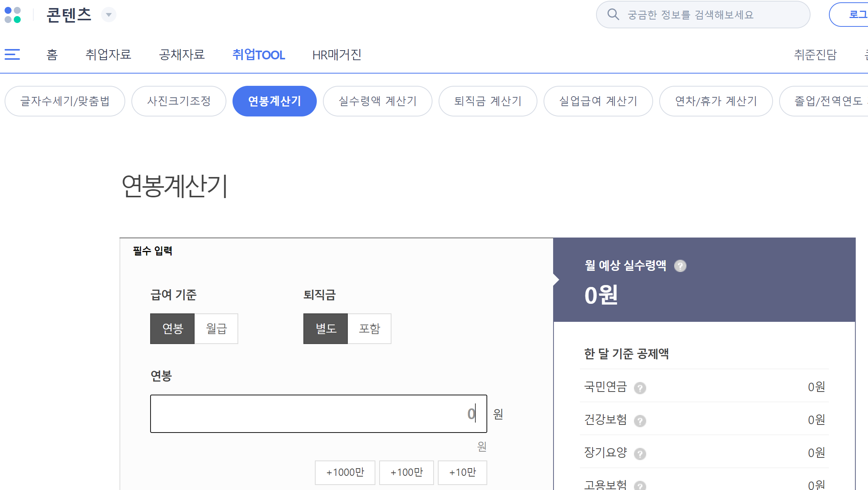868x490 pixels.
Task: Click the search magnifier icon
Action: point(613,15)
